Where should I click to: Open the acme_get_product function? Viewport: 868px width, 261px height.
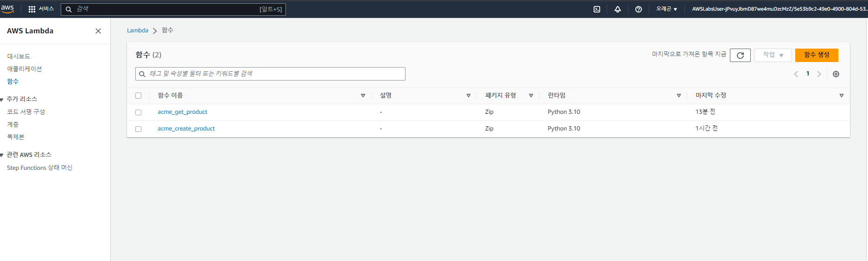click(182, 112)
